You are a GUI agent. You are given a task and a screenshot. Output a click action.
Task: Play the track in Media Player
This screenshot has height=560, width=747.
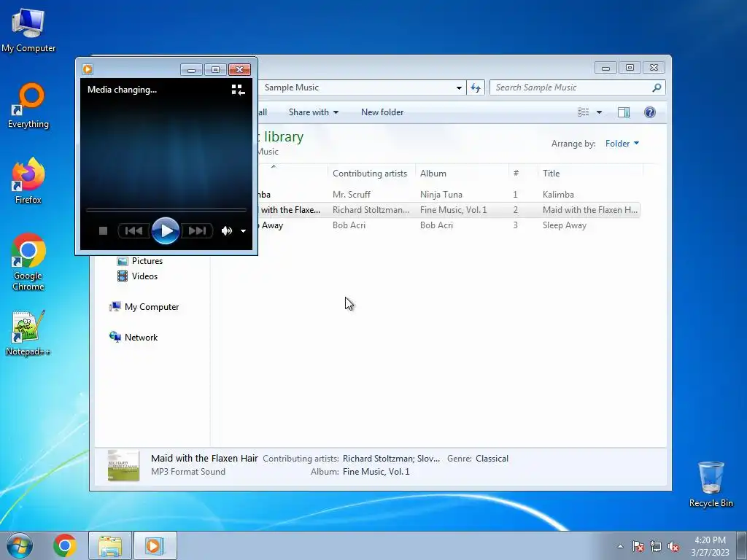click(166, 231)
